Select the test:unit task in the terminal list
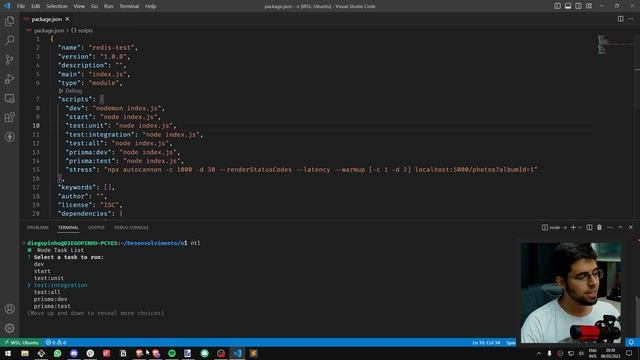The image size is (640, 360). [x=49, y=278]
